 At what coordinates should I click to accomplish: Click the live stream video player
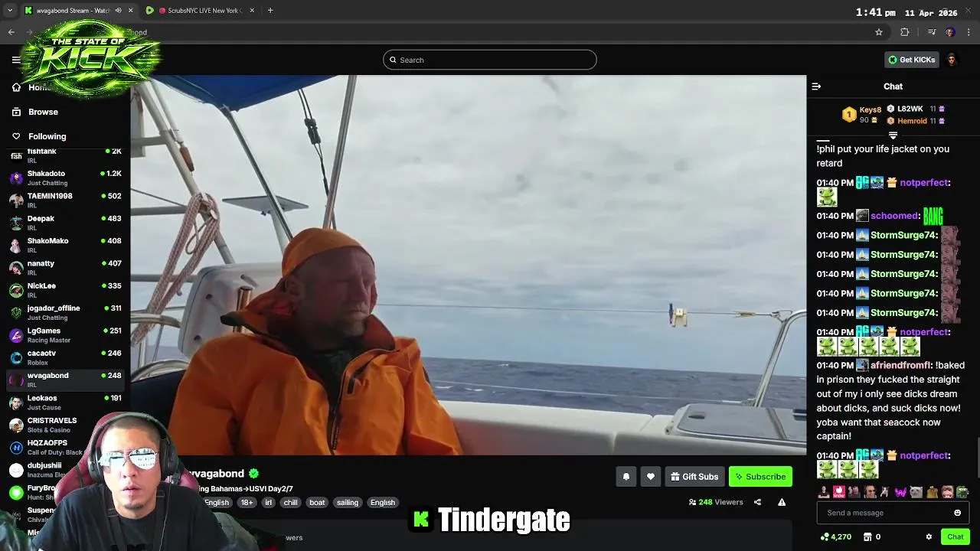pos(469,265)
